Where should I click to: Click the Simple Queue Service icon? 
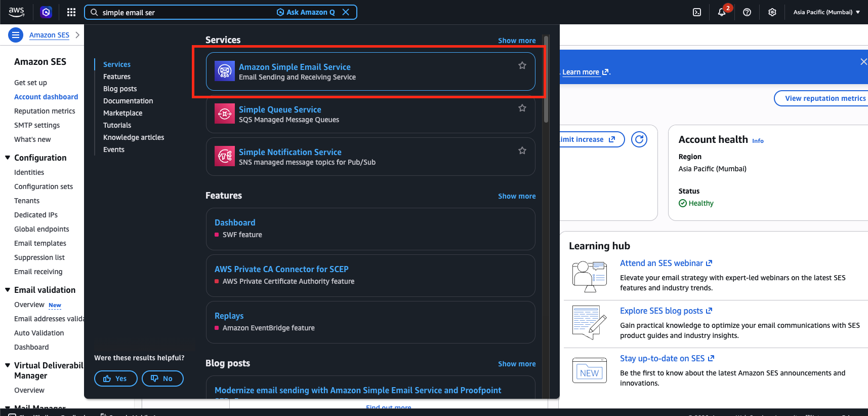point(225,114)
